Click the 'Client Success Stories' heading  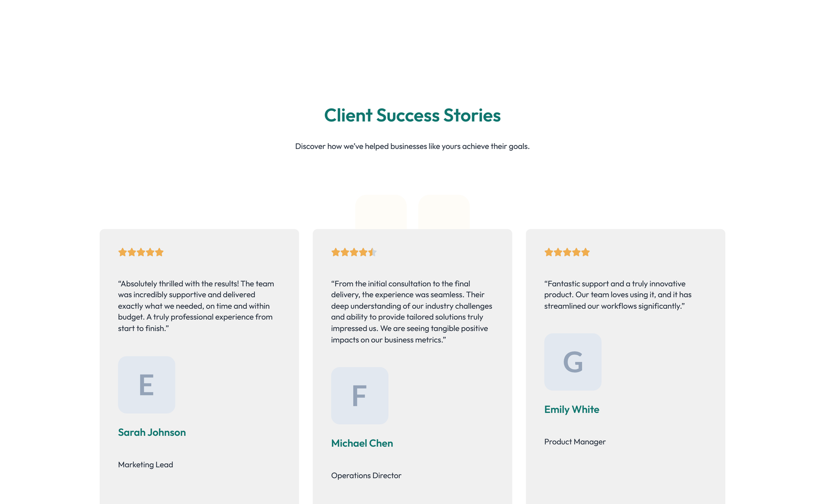(412, 115)
